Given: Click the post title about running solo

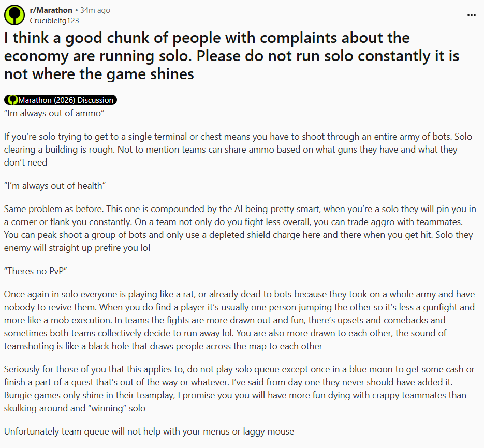Looking at the screenshot, I should tap(231, 56).
